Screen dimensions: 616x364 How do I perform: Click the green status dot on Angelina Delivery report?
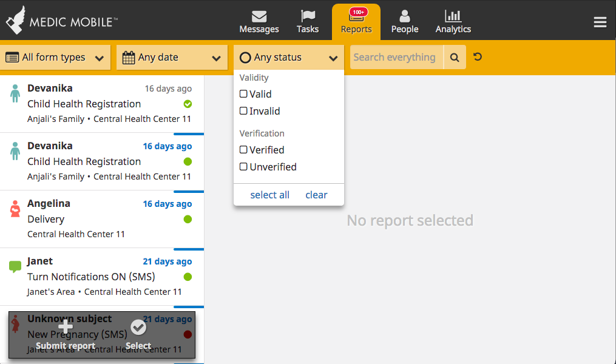tap(188, 219)
